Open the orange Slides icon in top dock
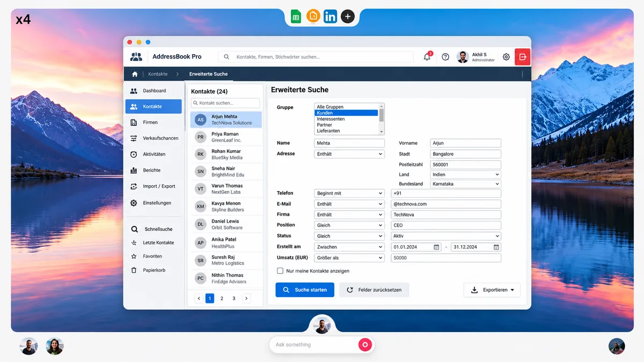644x362 pixels. pos(313,16)
